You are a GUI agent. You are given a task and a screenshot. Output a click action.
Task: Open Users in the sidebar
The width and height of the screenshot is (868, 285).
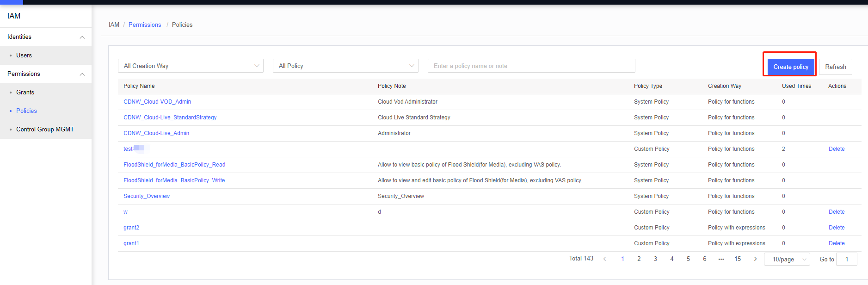click(24, 56)
